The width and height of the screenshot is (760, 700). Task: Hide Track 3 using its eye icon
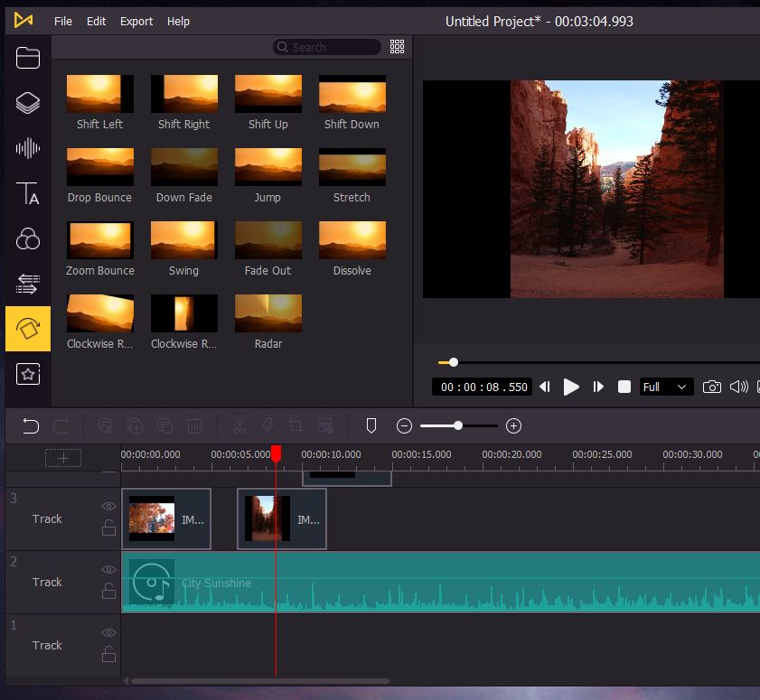[108, 507]
